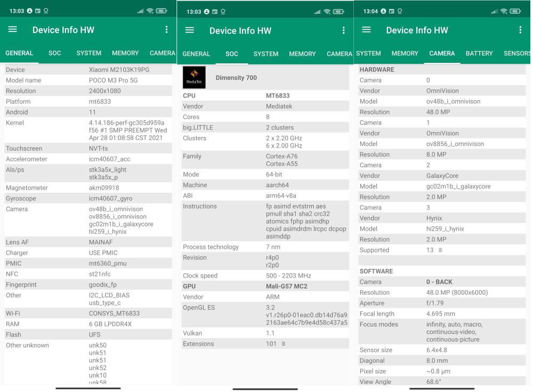Open the hamburger menu on the SoC screen
Screen dimensions: 533x392
click(x=190, y=30)
